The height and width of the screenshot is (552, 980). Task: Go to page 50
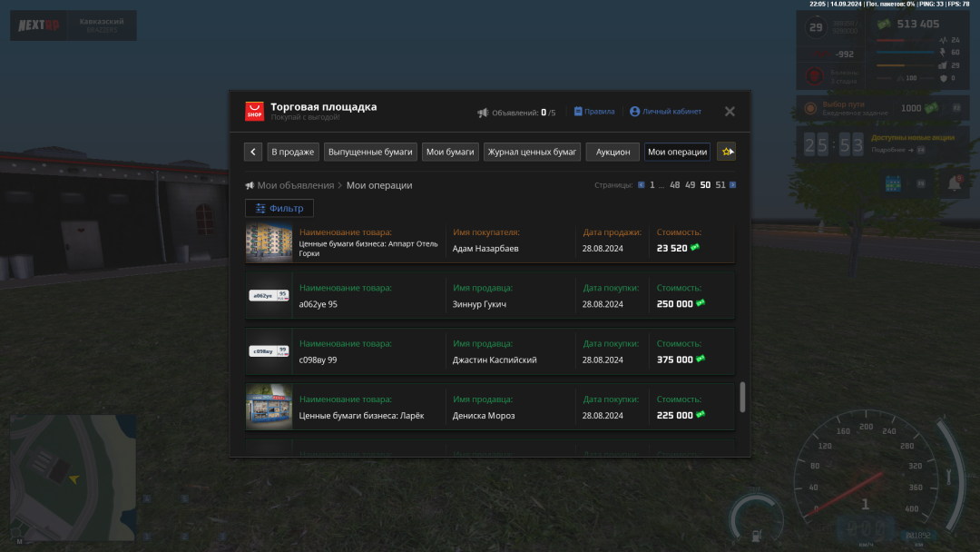click(705, 185)
